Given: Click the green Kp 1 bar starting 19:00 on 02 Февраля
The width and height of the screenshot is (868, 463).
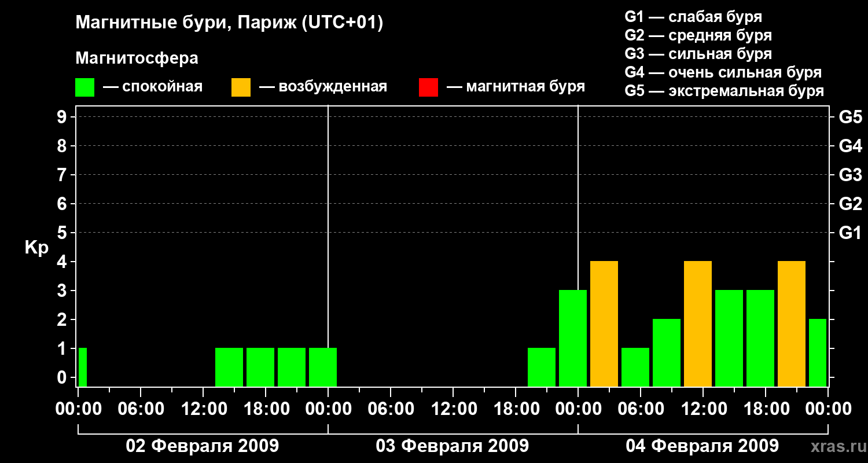Looking at the screenshot, I should click(x=292, y=367).
